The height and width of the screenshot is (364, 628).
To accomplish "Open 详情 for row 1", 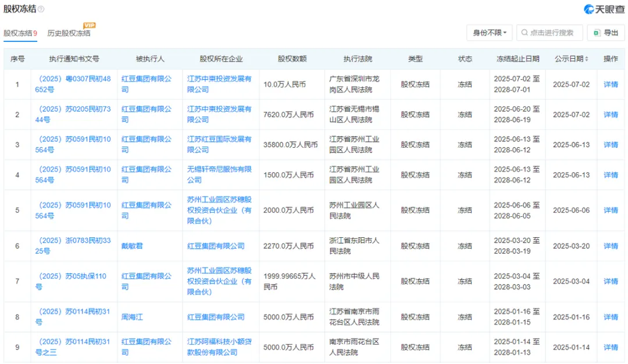I will (611, 84).
